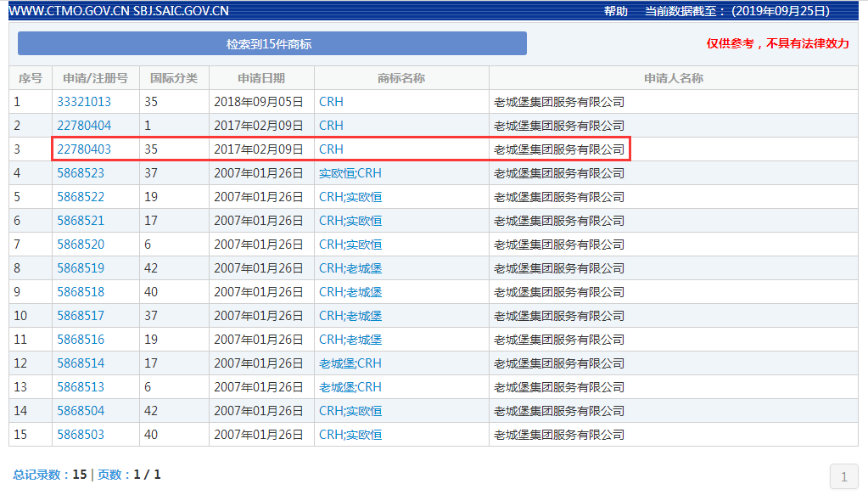Open registration number 5868520

point(81,245)
